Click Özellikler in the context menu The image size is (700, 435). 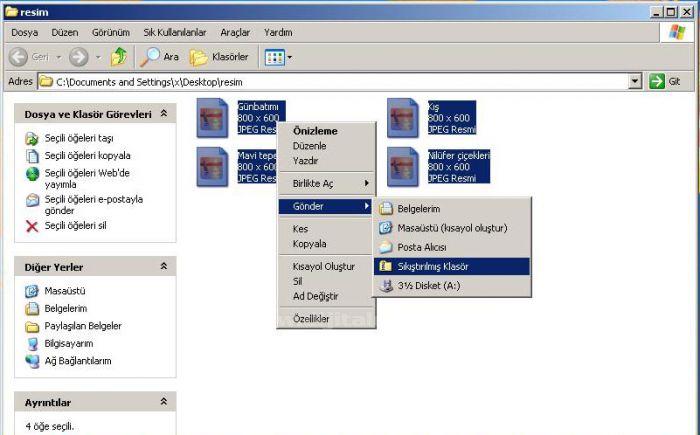point(310,318)
